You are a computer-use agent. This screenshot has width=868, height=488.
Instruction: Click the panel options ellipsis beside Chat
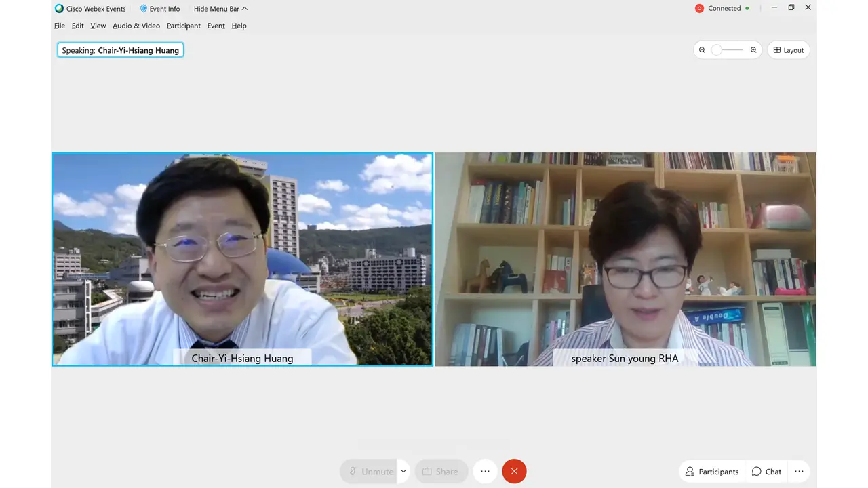click(x=799, y=471)
